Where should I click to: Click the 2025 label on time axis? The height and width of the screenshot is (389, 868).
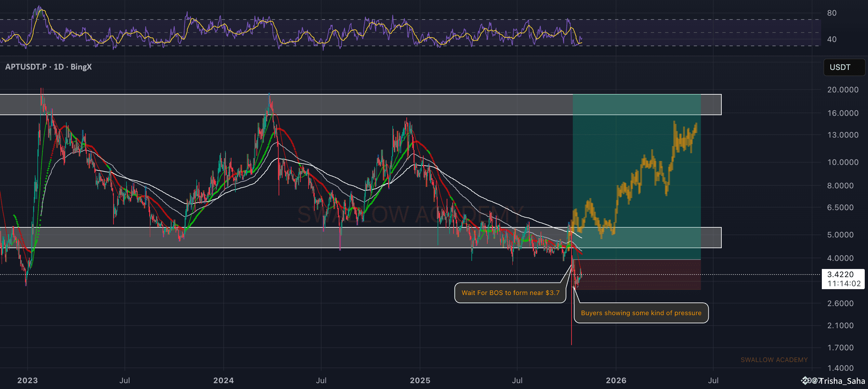[420, 380]
